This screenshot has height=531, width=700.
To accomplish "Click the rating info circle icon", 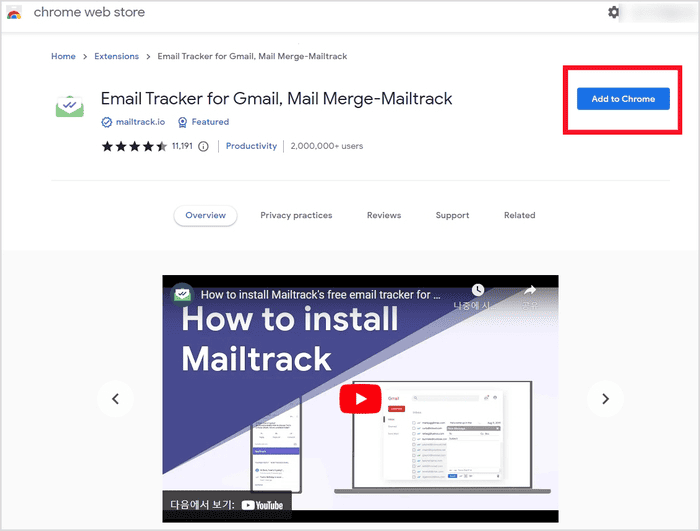I will 203,146.
